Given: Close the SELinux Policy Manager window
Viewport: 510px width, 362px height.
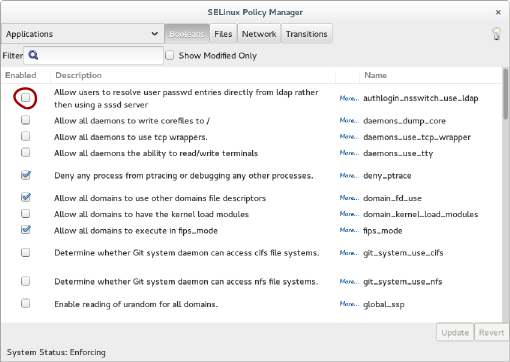Looking at the screenshot, I should 498,12.
